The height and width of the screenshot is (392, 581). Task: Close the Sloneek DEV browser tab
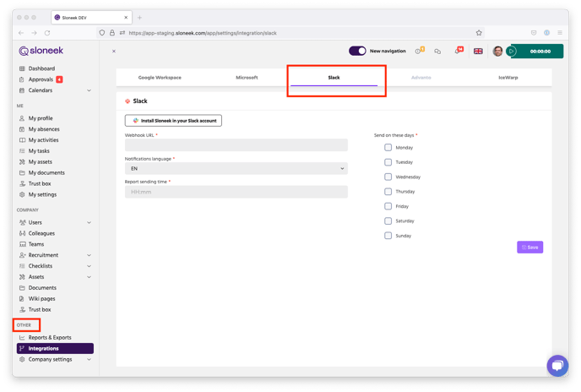[126, 18]
